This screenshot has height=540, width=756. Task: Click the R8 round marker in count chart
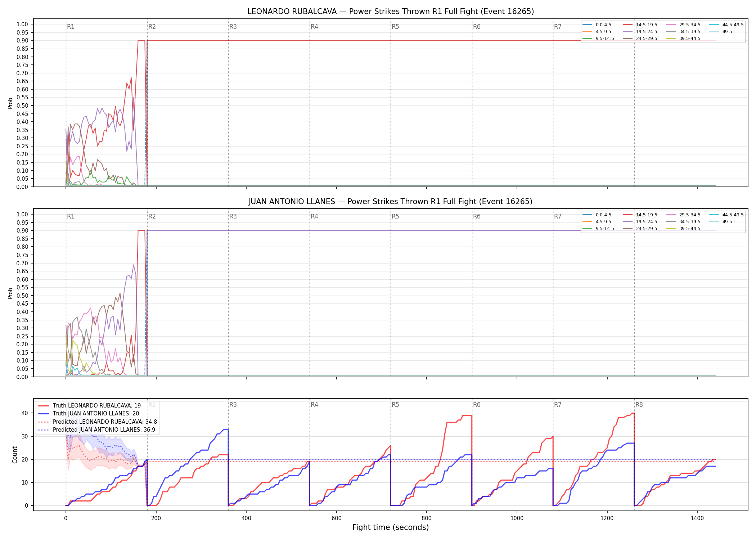[639, 405]
